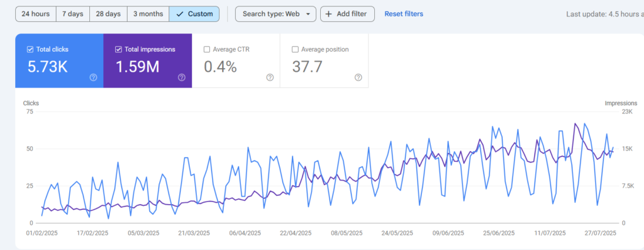Image resolution: width=644 pixels, height=250 pixels.
Task: Expand the Search type: Web dropdown
Action: coord(275,14)
